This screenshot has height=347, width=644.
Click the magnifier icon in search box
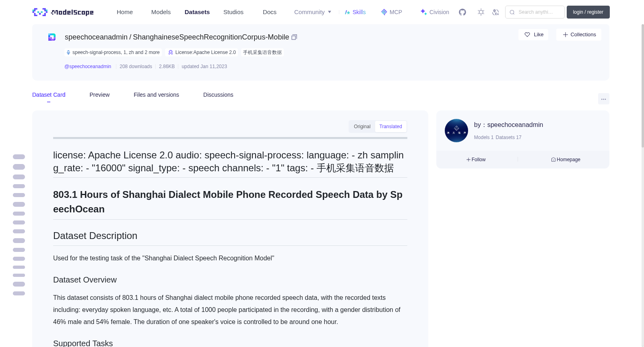point(512,12)
